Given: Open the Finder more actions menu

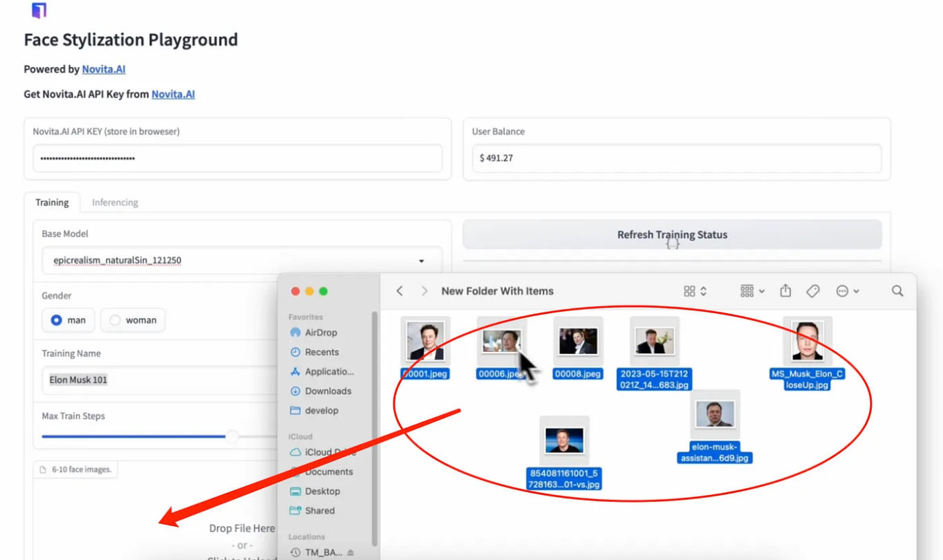Looking at the screenshot, I should click(x=847, y=291).
